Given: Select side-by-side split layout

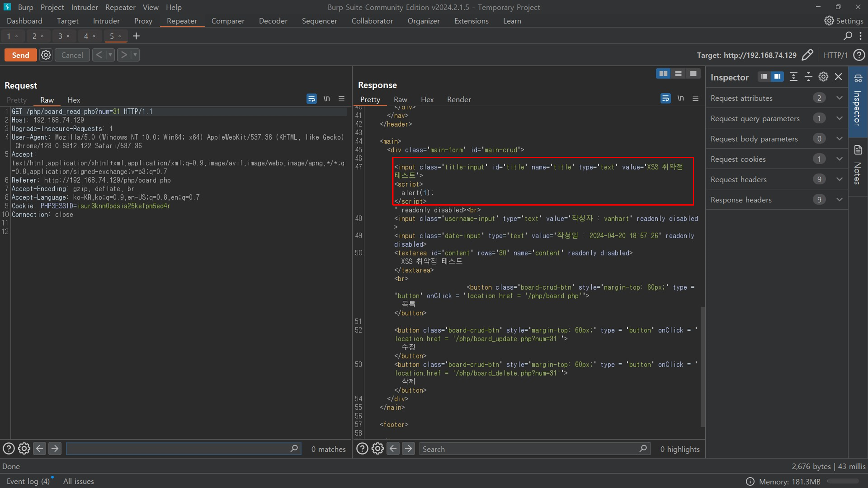Looking at the screenshot, I should [x=663, y=73].
